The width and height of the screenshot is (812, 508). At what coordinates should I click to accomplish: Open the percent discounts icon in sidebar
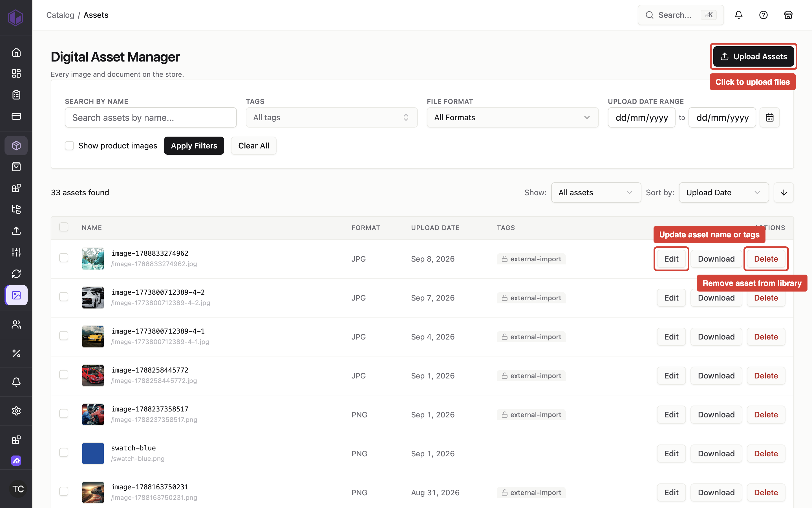click(x=16, y=353)
